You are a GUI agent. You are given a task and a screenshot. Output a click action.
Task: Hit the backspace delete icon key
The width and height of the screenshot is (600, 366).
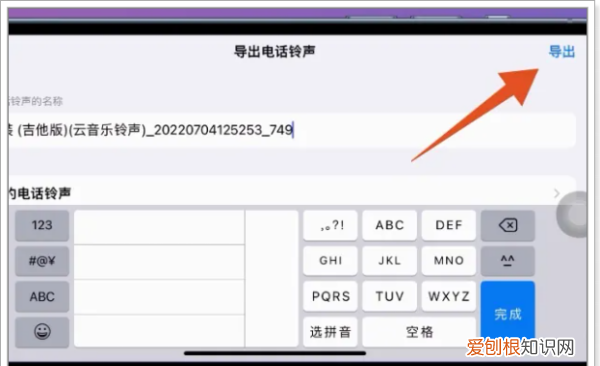(x=508, y=225)
